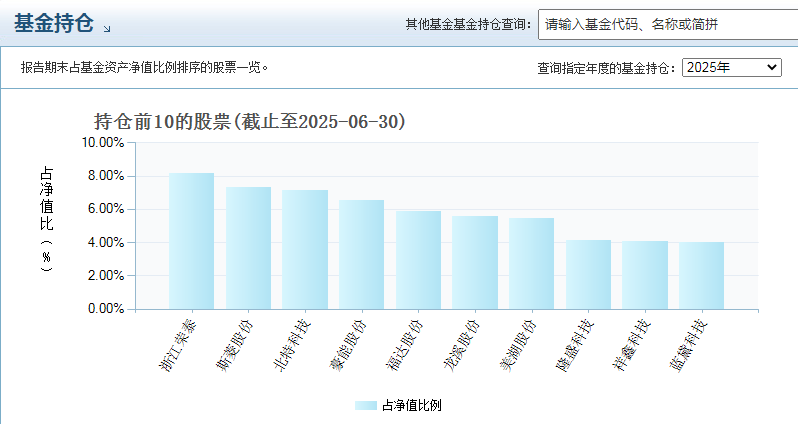Image resolution: width=798 pixels, height=424 pixels.
Task: Click the 北特科技 axis label
Action: coord(292,346)
